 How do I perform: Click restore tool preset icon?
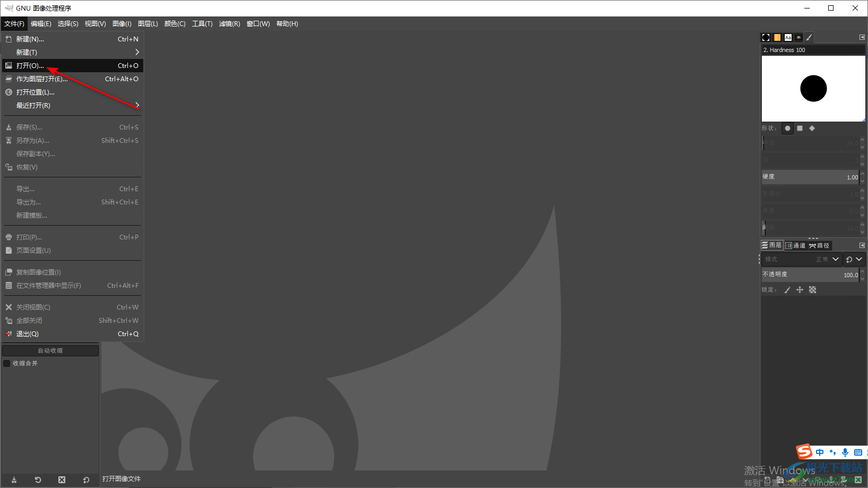coord(38,480)
